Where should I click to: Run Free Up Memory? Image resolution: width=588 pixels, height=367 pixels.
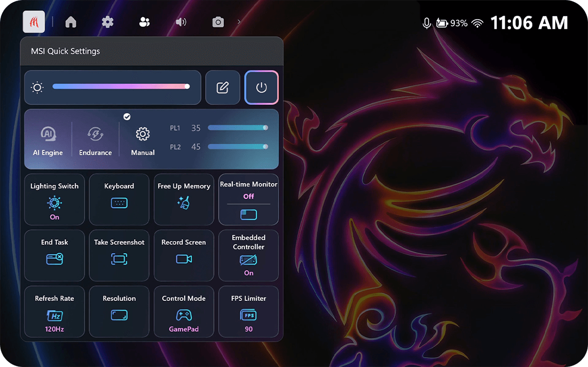point(184,199)
